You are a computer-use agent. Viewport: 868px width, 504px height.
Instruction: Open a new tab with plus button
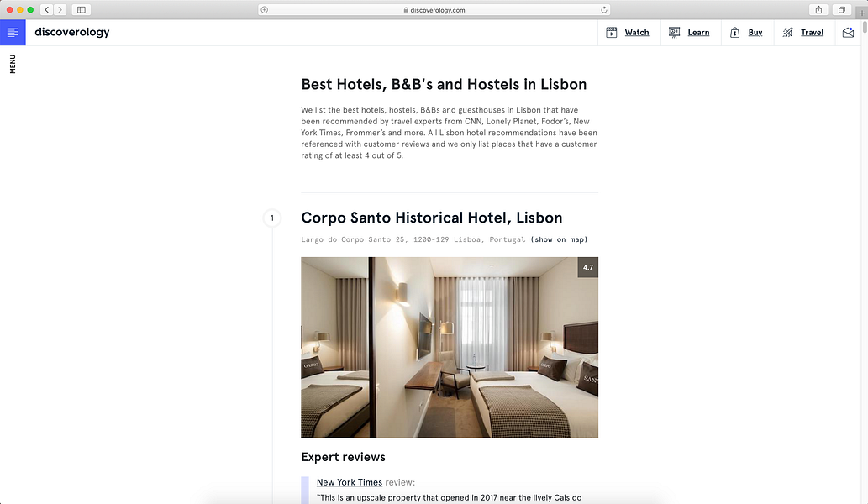point(862,13)
